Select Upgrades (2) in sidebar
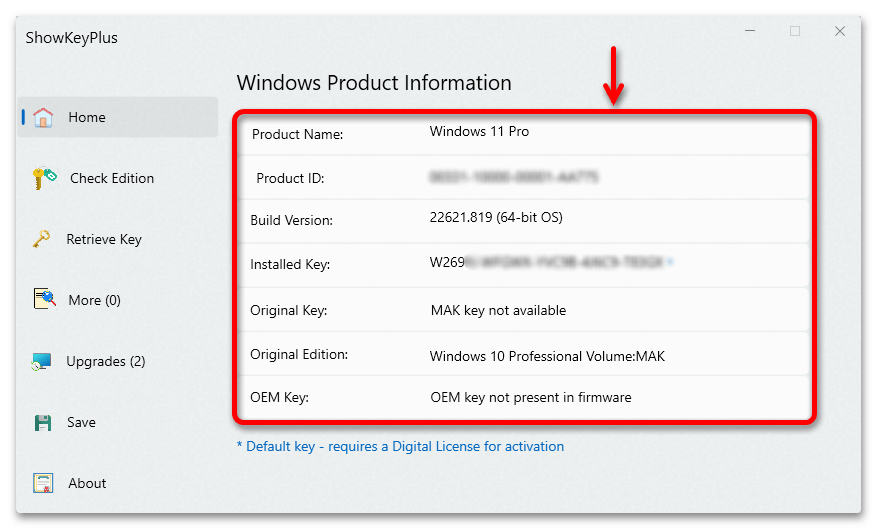The width and height of the screenshot is (877, 529). (106, 361)
